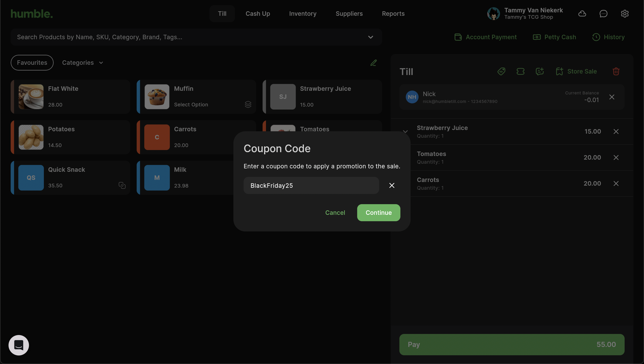This screenshot has height=364, width=644.
Task: Open the chat message icon in header
Action: click(604, 13)
